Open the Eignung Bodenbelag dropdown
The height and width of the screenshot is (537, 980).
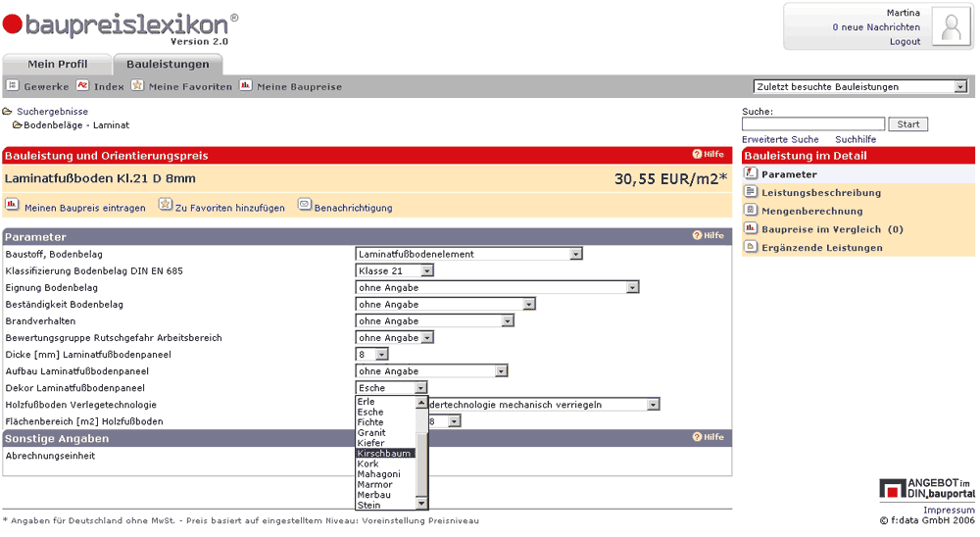point(498,287)
